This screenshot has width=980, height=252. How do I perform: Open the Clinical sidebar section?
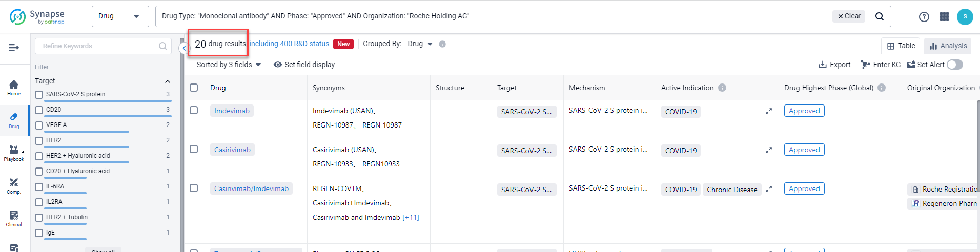point(14,219)
